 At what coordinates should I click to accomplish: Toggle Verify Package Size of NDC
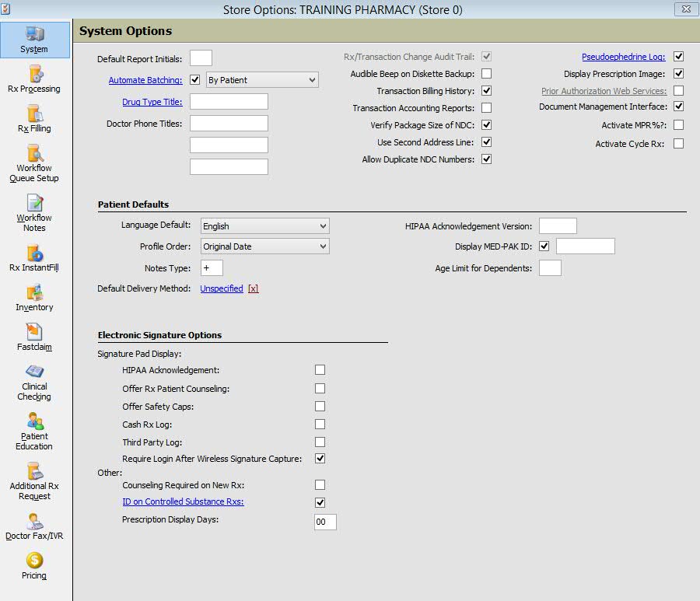(487, 125)
